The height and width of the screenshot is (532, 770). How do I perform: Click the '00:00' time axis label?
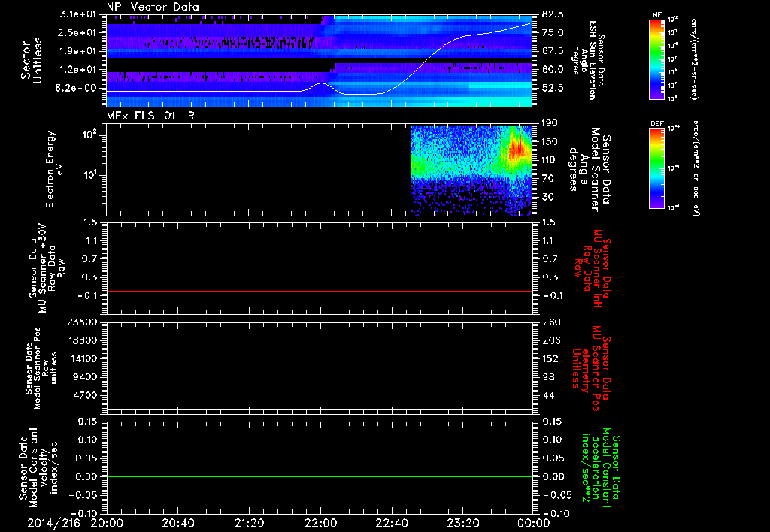tap(534, 523)
